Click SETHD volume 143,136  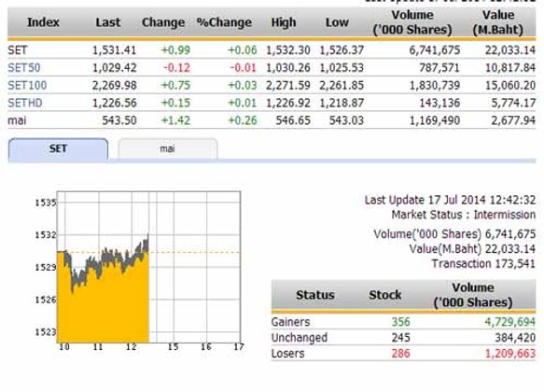click(439, 103)
